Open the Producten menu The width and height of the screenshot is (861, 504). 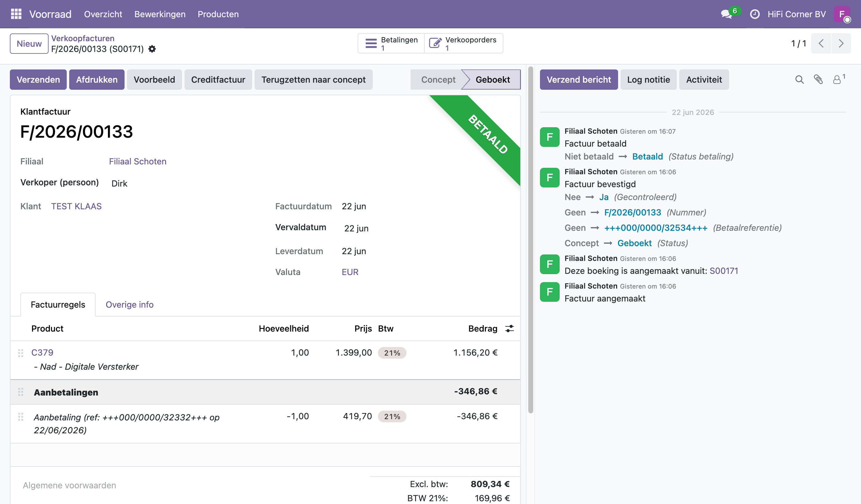[x=218, y=14]
